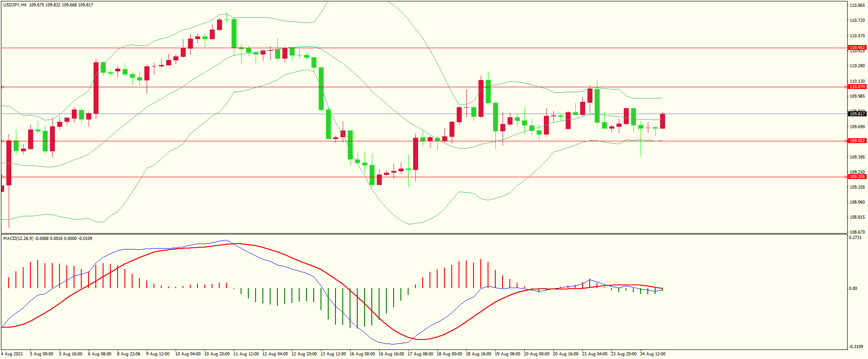Viewport: 868px width, 359px height.
Task: Click MACD scale value 0.2731
Action: point(855,238)
